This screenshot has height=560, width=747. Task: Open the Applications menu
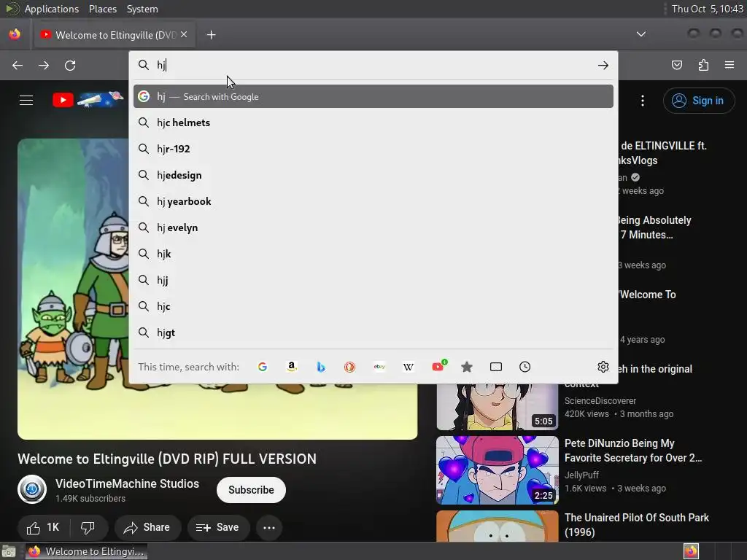52,9
